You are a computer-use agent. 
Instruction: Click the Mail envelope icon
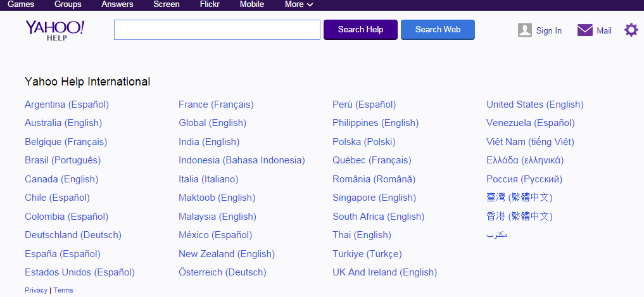point(585,30)
